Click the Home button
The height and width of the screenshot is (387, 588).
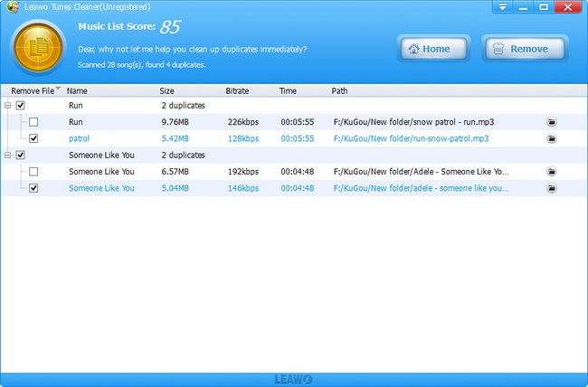pyautogui.click(x=432, y=49)
